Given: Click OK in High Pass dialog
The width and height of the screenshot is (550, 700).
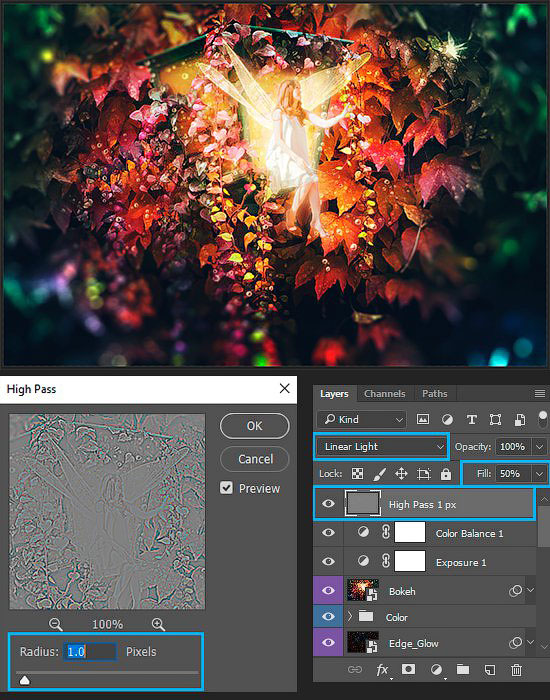Looking at the screenshot, I should click(x=254, y=426).
